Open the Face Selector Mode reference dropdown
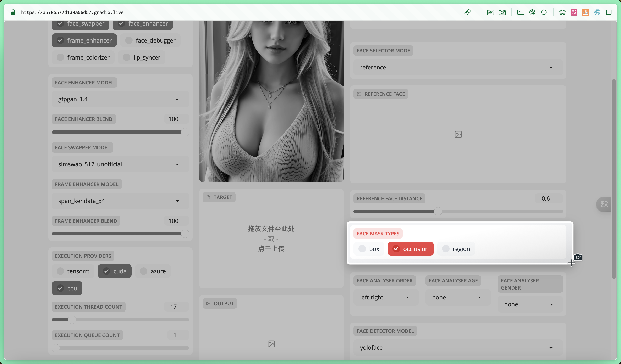Image resolution: width=621 pixels, height=364 pixels. pos(458,67)
